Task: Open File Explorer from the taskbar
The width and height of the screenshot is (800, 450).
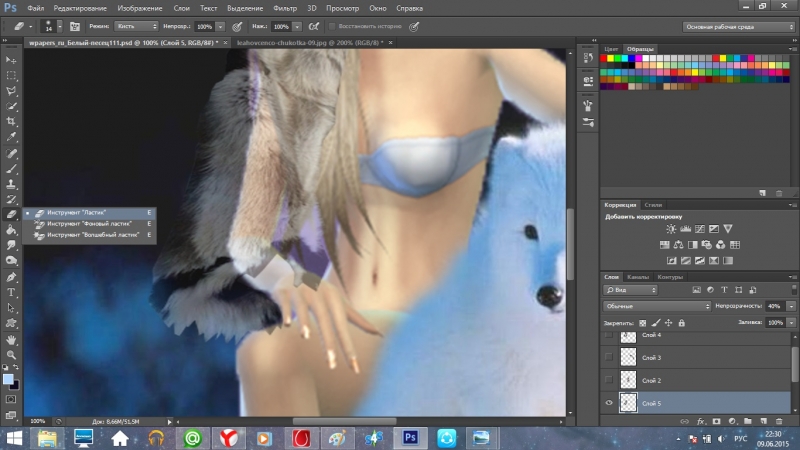Action: (47, 438)
